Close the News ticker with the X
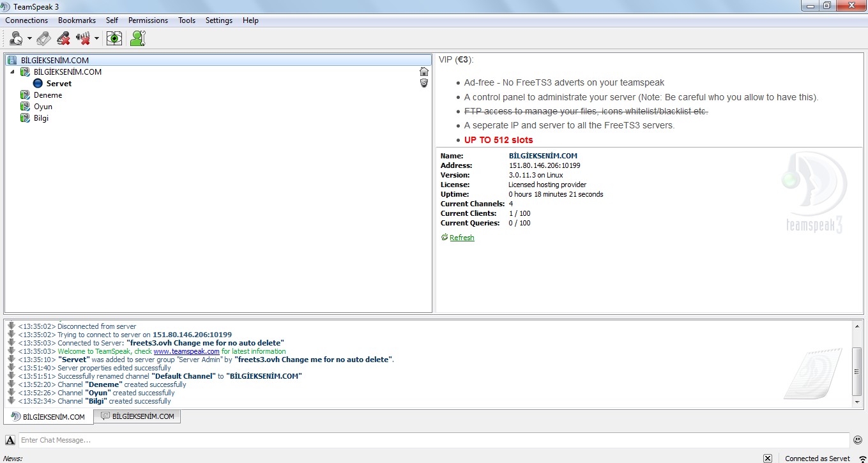This screenshot has width=868, height=463. coord(768,458)
